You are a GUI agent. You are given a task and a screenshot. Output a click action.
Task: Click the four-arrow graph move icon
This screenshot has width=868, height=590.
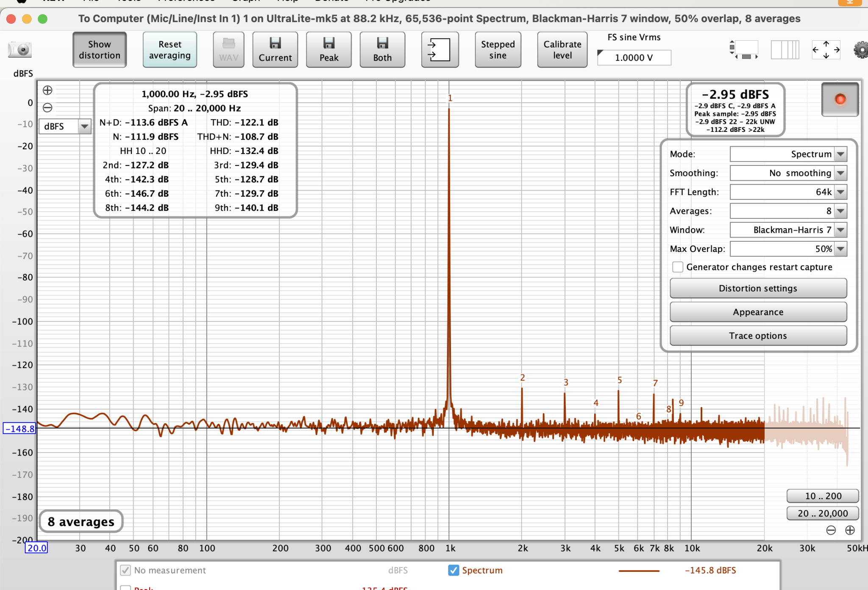point(826,50)
